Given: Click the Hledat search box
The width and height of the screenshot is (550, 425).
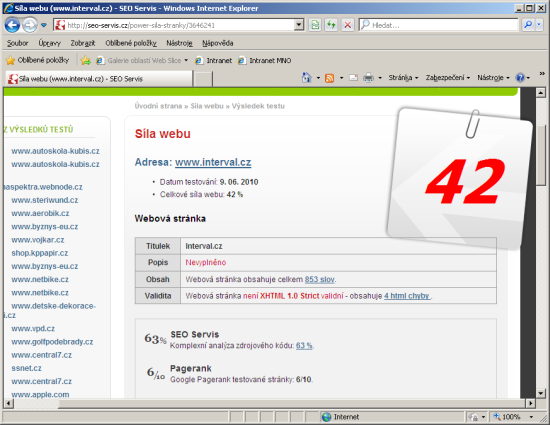Looking at the screenshot, I should (x=438, y=25).
